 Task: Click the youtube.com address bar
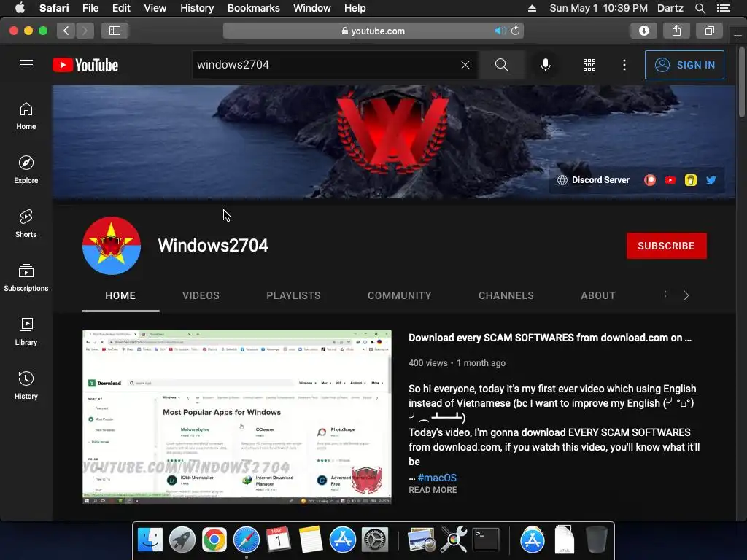373,31
